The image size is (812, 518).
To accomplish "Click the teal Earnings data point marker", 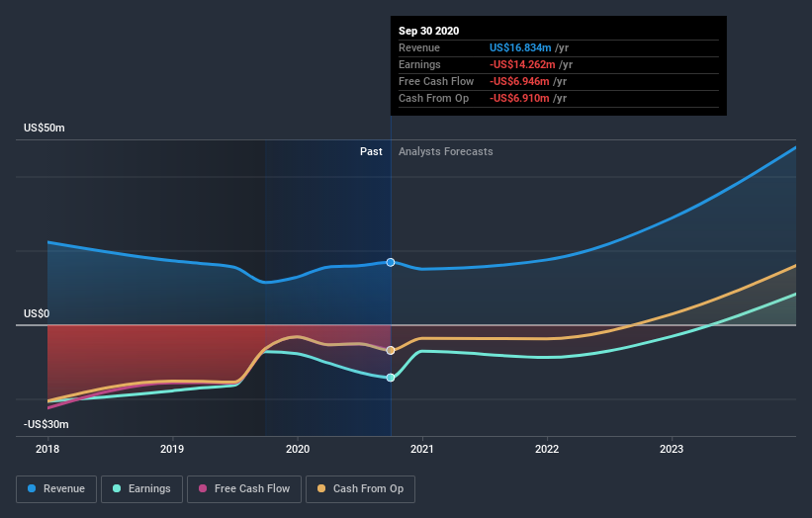I will 391,378.
